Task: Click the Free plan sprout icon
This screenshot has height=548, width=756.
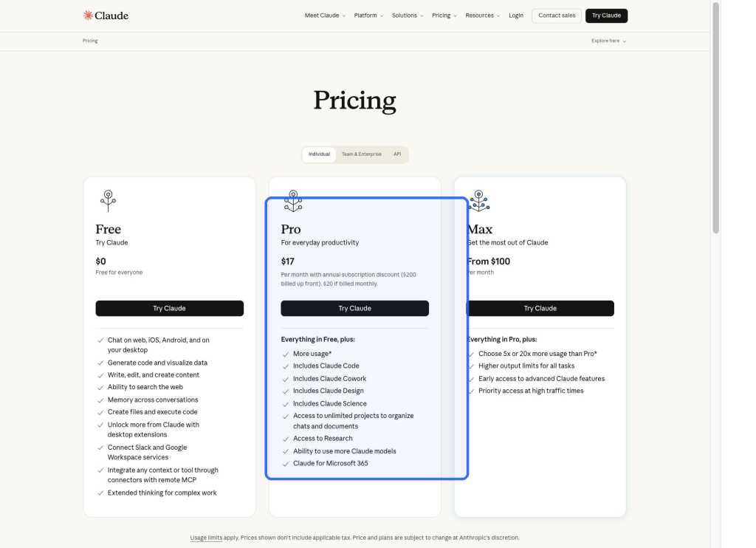Action: point(108,201)
